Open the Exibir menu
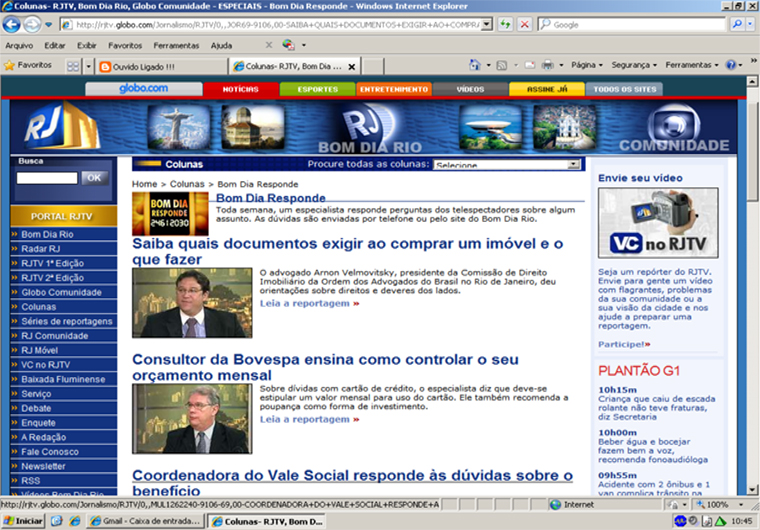This screenshot has width=760, height=530. coord(87,46)
